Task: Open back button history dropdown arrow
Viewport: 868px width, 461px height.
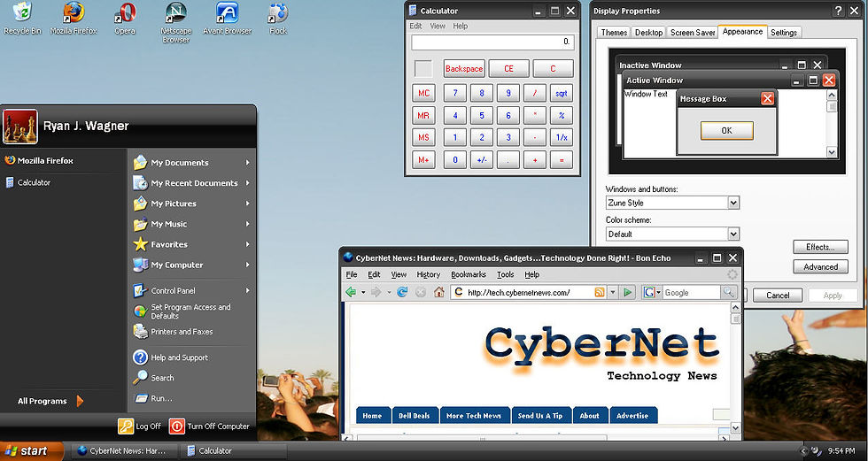Action: coord(363,292)
